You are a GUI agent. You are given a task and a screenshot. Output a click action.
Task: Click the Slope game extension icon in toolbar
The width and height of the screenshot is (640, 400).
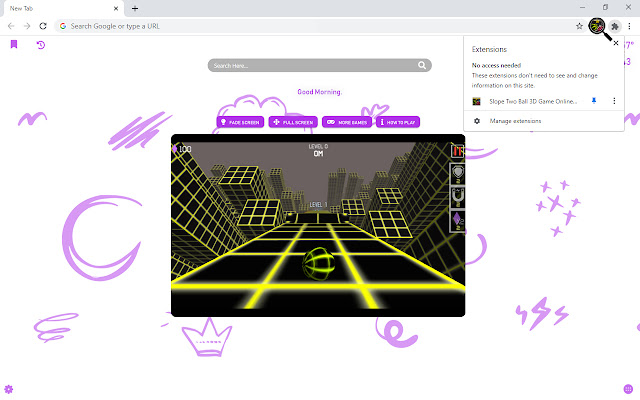click(597, 25)
